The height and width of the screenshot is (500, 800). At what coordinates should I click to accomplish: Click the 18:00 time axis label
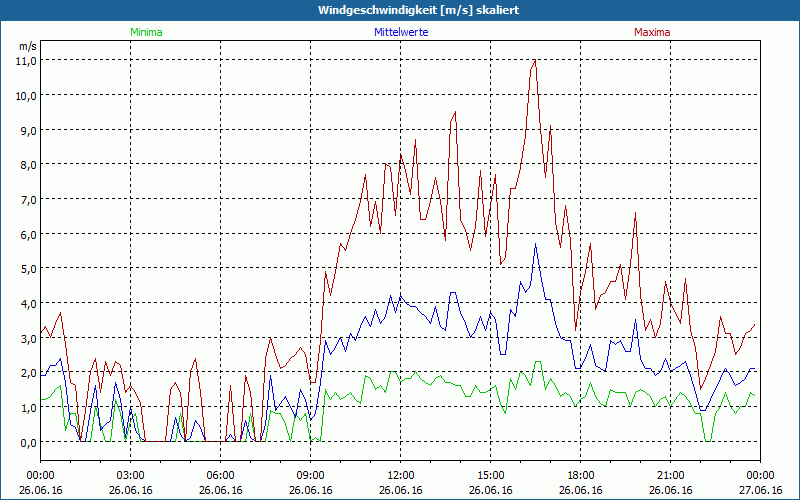[x=581, y=476]
